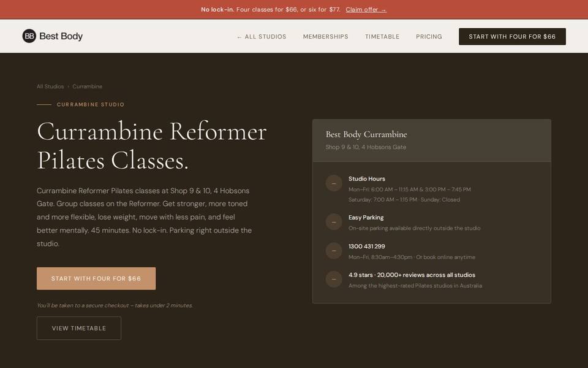Click the Studio Hours heading
The image size is (588, 368).
click(x=367, y=178)
